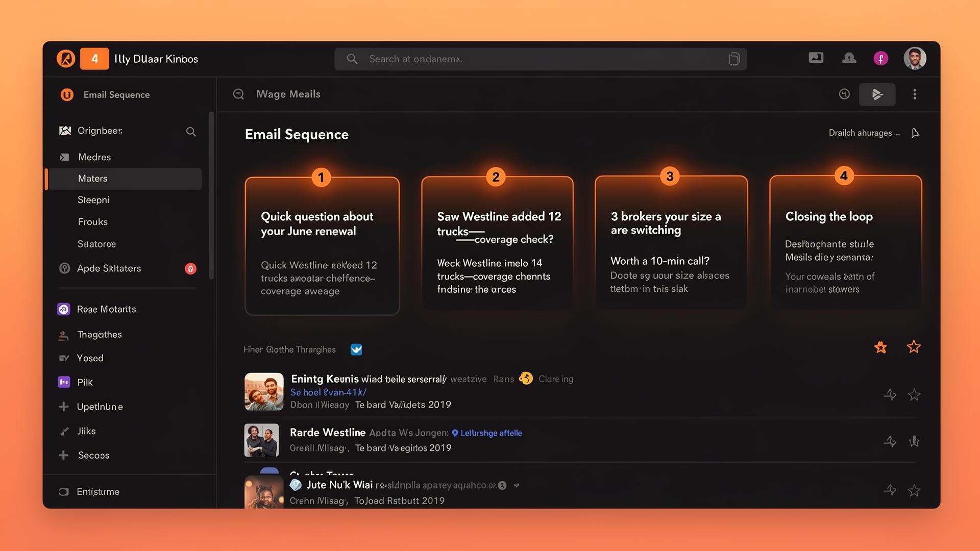Click the diamond icon before Jute Nu'k Wiai

pos(296,485)
